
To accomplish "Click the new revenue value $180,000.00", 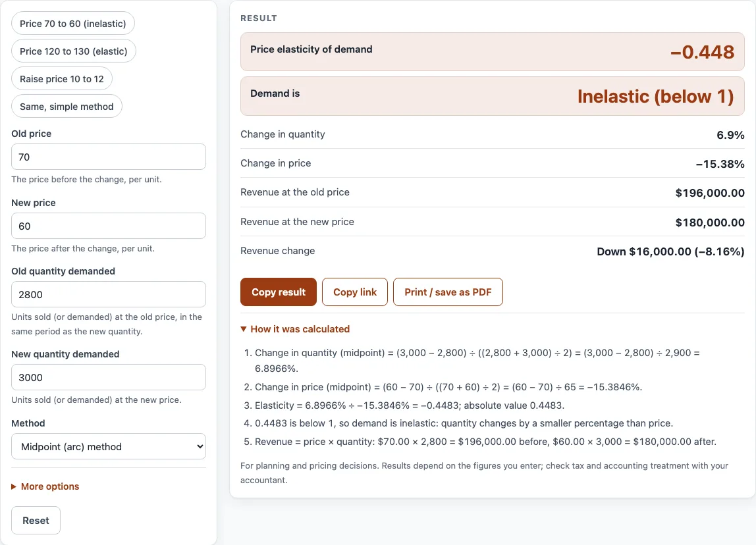I will [x=710, y=222].
